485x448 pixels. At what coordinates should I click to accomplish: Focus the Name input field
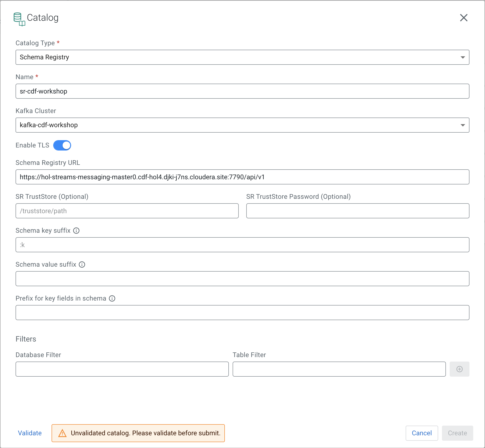pos(242,91)
